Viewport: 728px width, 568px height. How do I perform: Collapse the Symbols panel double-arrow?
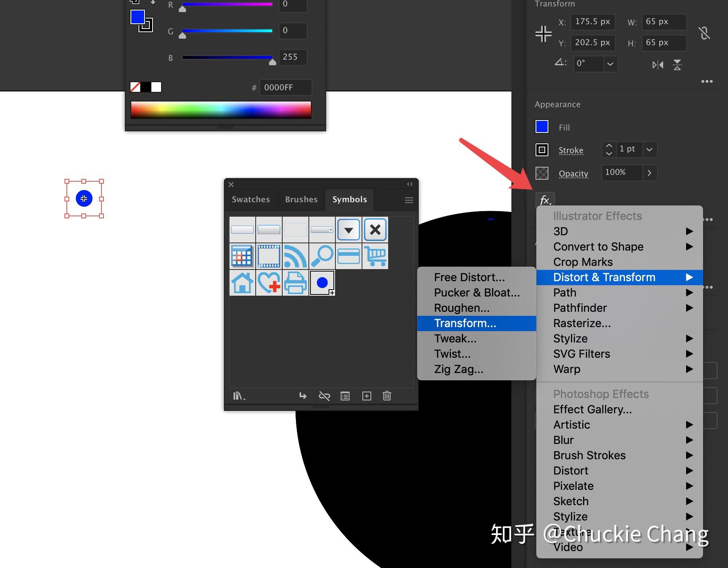click(x=410, y=184)
